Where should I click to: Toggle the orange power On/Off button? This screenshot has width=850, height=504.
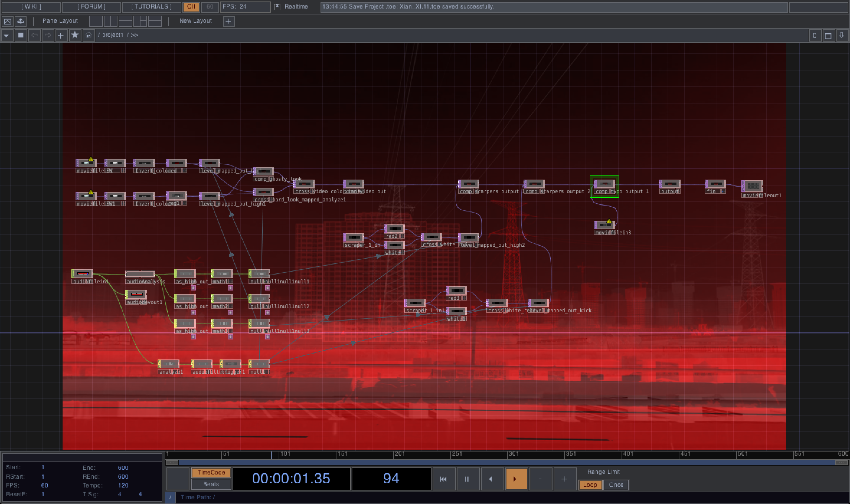(191, 7)
